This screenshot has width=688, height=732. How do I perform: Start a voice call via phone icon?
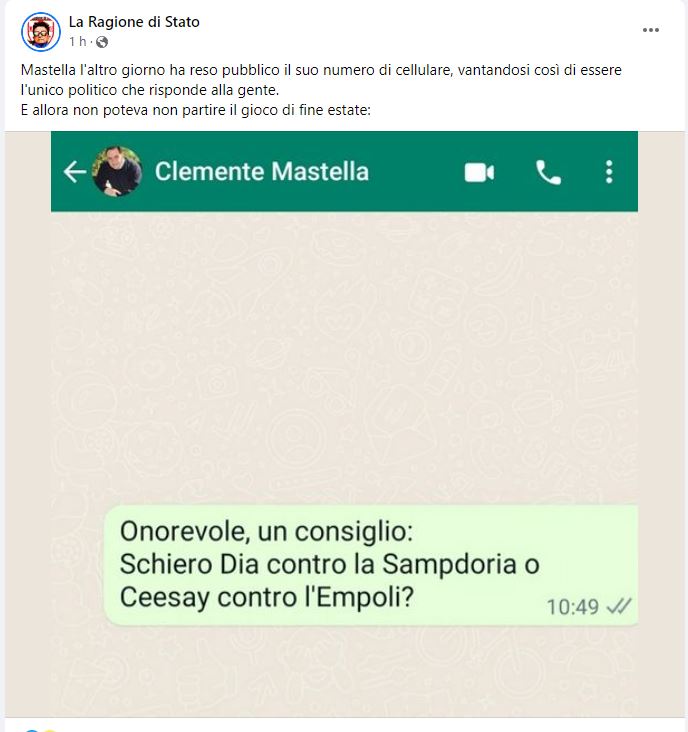coord(548,172)
